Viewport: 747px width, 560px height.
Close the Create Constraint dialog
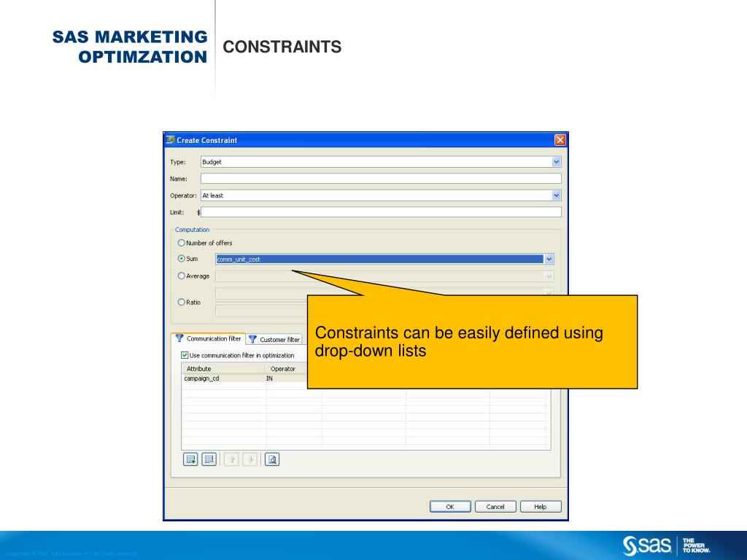pos(560,140)
